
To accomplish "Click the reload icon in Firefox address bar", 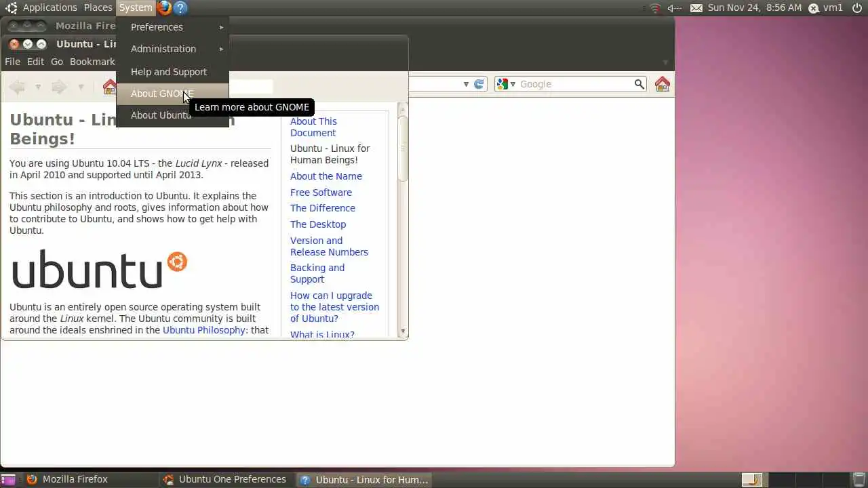I will point(479,84).
